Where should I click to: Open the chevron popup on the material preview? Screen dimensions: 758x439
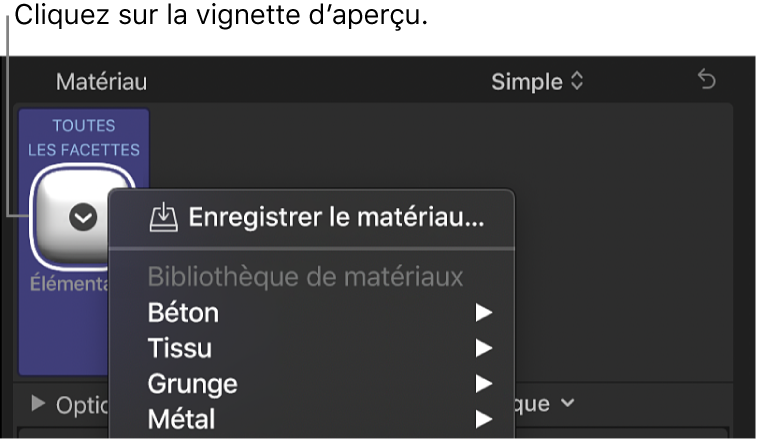pyautogui.click(x=83, y=218)
